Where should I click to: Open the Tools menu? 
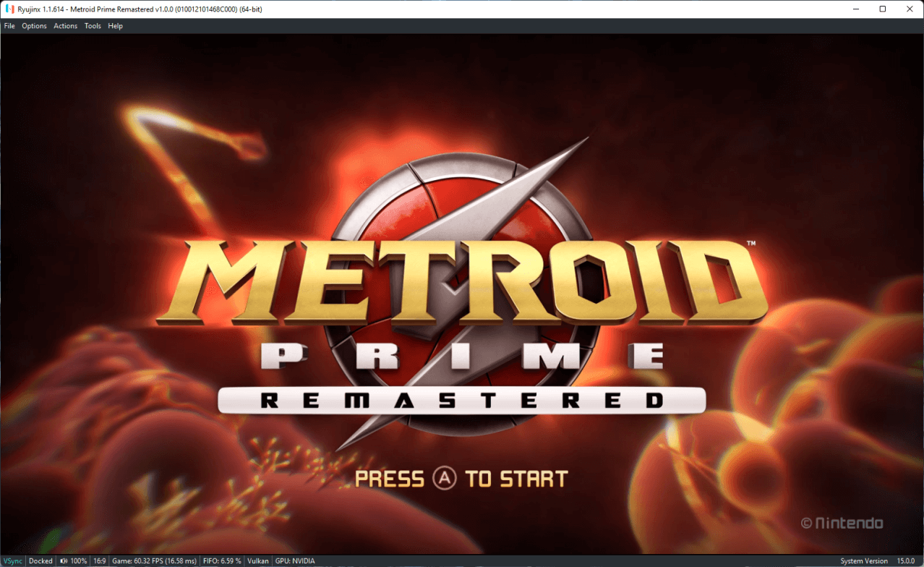point(93,26)
